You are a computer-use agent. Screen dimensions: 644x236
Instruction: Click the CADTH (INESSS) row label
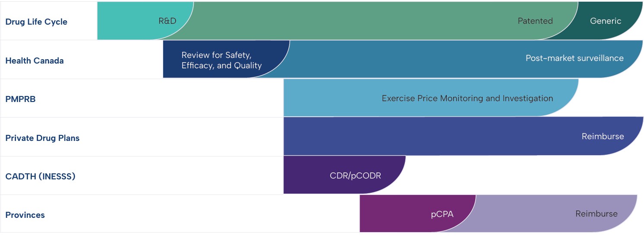pos(40,176)
